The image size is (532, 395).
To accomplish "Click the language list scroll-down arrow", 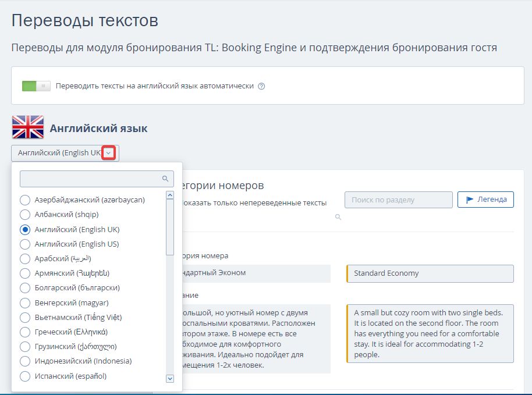I will click(170, 378).
